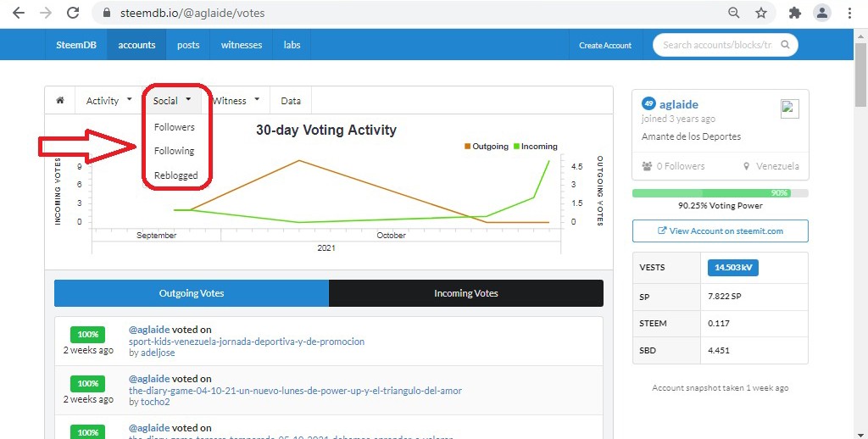This screenshot has height=439, width=868.
Task: Click the followers people icon
Action: coord(647,166)
